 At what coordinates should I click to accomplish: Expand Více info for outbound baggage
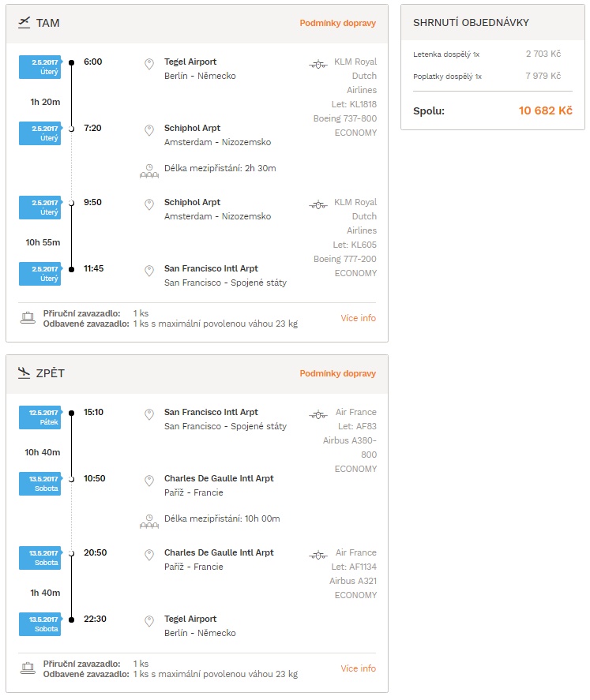(359, 318)
